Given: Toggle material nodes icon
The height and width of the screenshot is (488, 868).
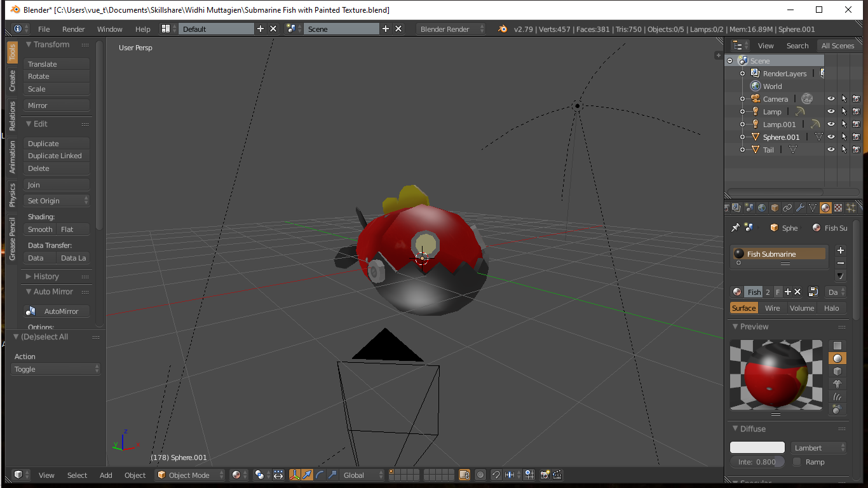Looking at the screenshot, I should (x=813, y=292).
